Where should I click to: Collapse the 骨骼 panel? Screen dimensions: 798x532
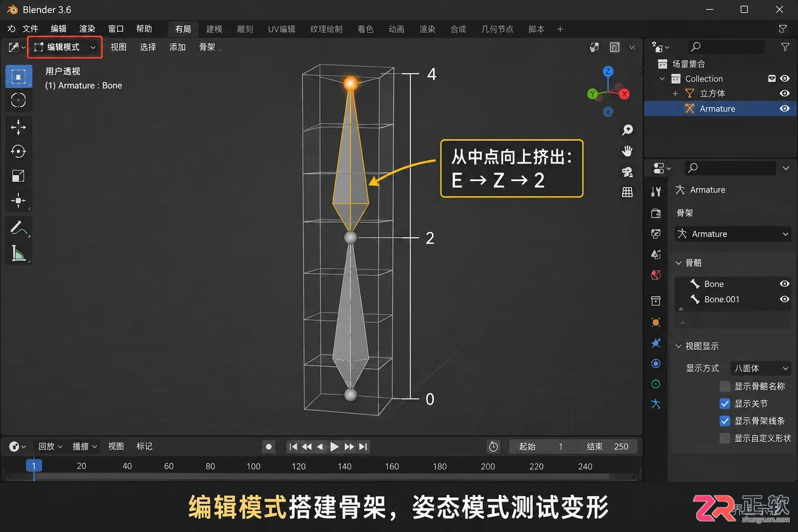tap(679, 263)
